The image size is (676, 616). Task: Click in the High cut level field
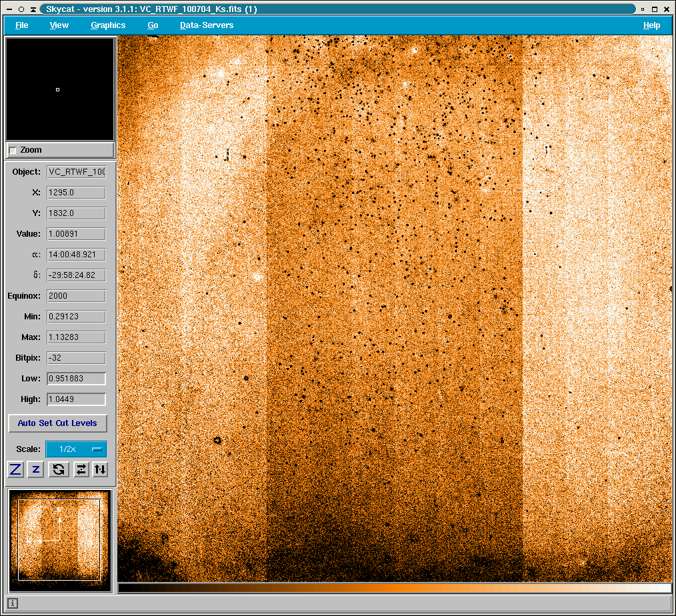coord(76,399)
